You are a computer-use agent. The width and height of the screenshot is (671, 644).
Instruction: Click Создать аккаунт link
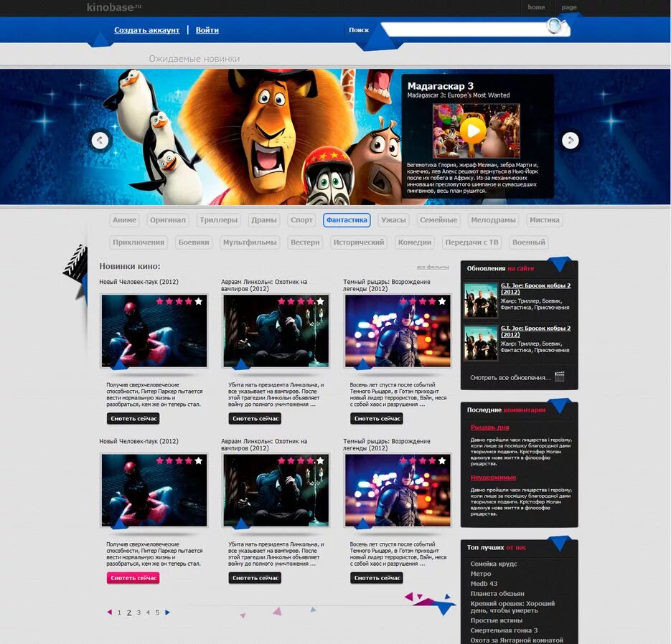[x=147, y=30]
